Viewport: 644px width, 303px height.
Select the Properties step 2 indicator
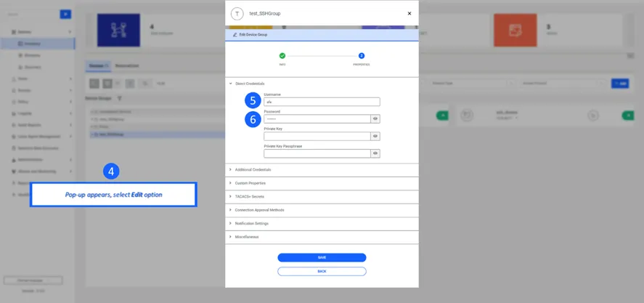(362, 56)
